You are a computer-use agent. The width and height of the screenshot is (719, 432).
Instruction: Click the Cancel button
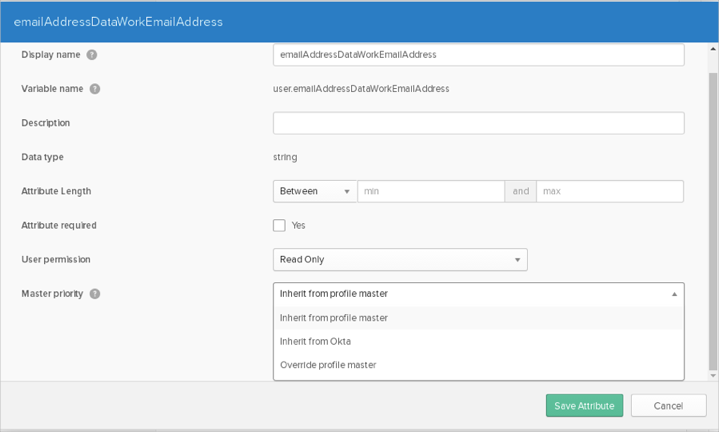(x=669, y=406)
